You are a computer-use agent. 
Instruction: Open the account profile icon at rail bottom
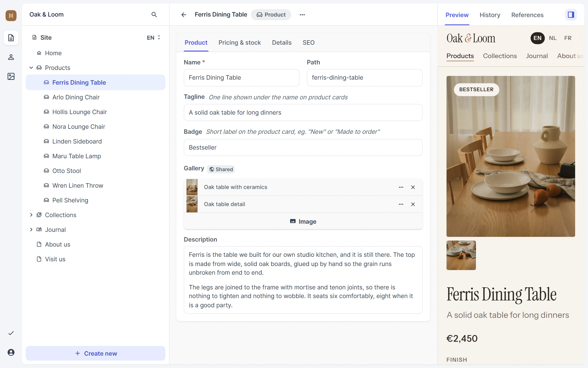pos(11,352)
